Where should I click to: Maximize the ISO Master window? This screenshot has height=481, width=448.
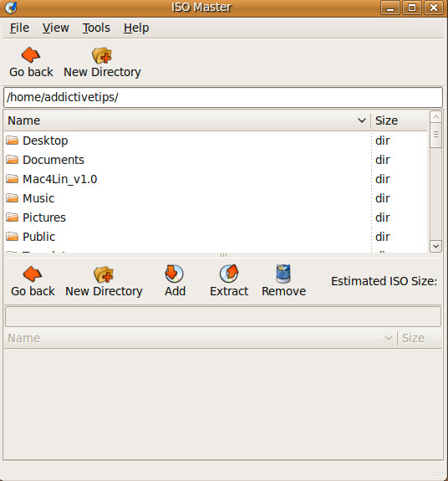[x=412, y=8]
